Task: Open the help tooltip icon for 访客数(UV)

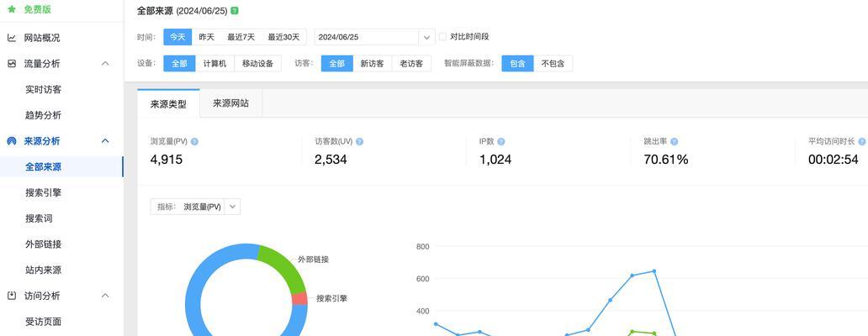Action: [359, 141]
